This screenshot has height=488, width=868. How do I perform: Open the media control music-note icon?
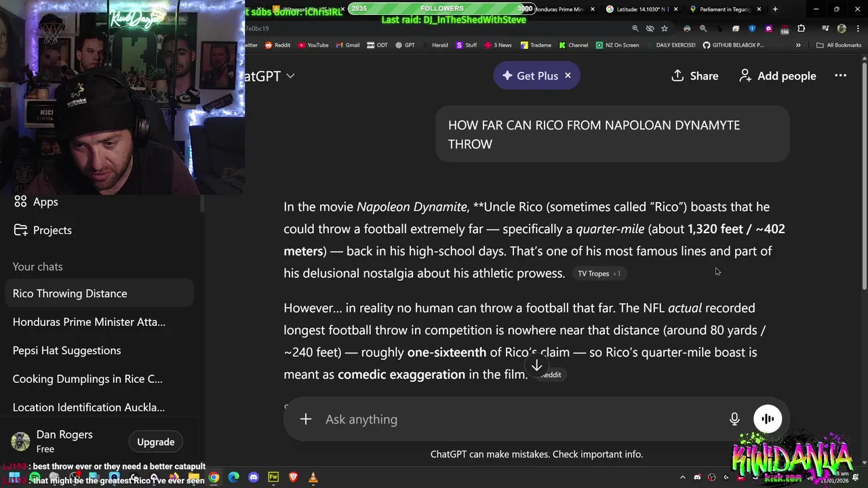[825, 28]
